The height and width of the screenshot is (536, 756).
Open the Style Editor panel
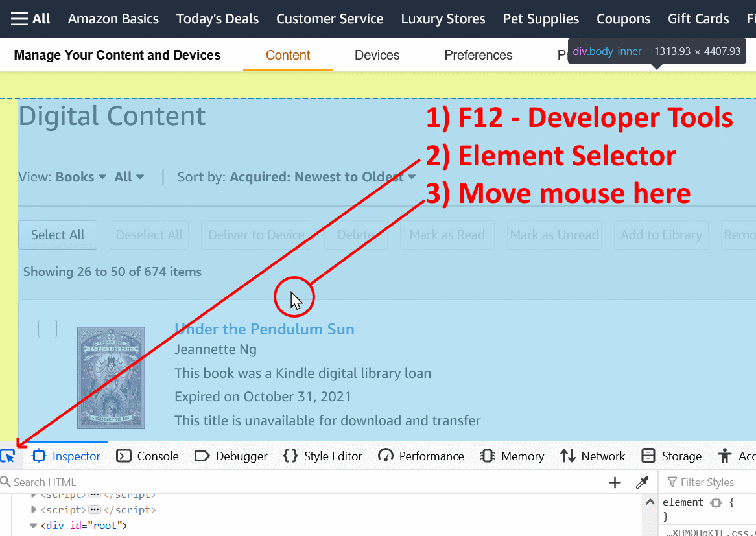pos(322,456)
